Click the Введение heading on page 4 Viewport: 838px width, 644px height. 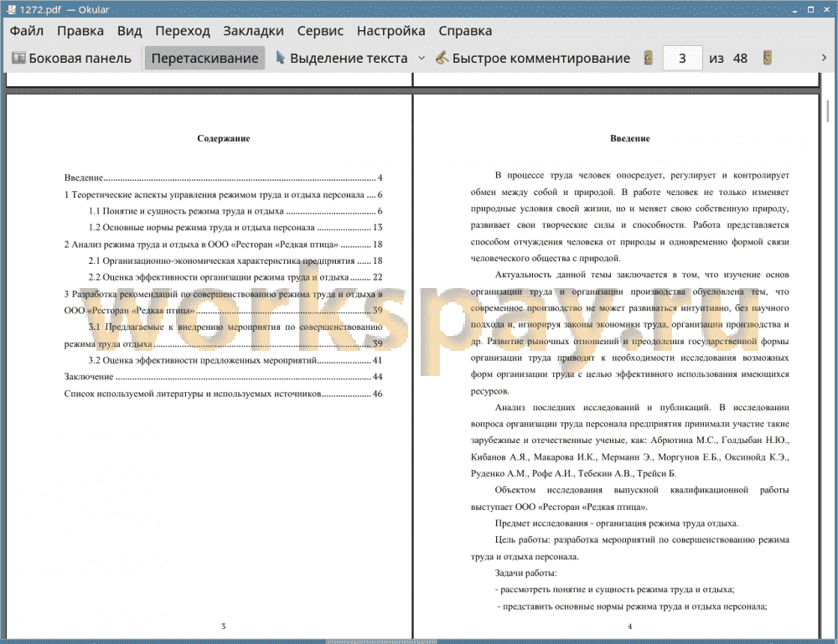pos(630,138)
